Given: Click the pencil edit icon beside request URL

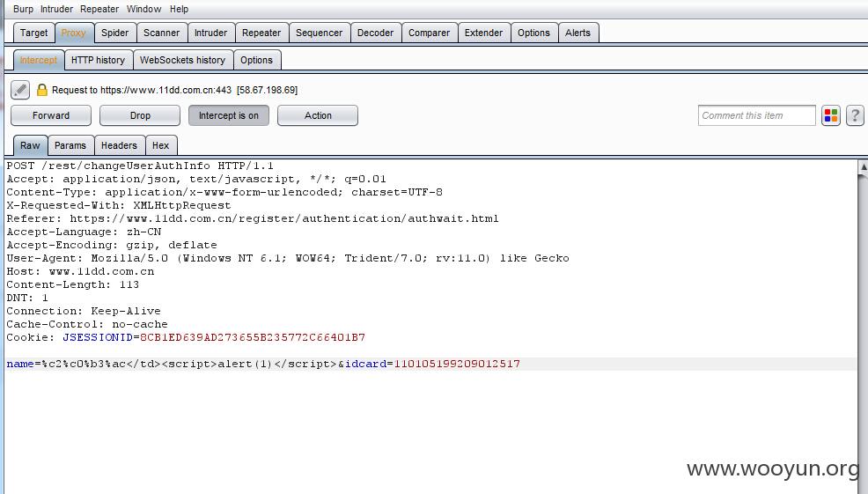Looking at the screenshot, I should click(x=20, y=90).
